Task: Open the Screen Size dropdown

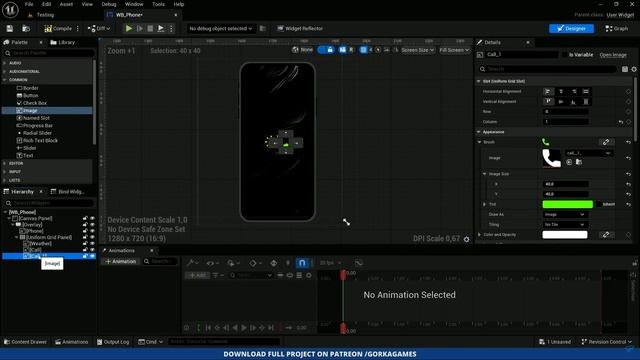Action: pos(417,50)
